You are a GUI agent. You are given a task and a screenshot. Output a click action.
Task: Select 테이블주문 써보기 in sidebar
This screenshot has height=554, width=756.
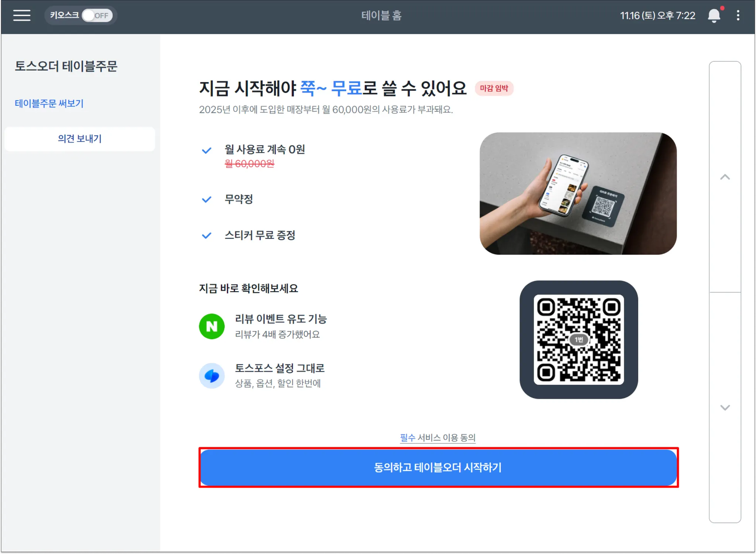49,103
